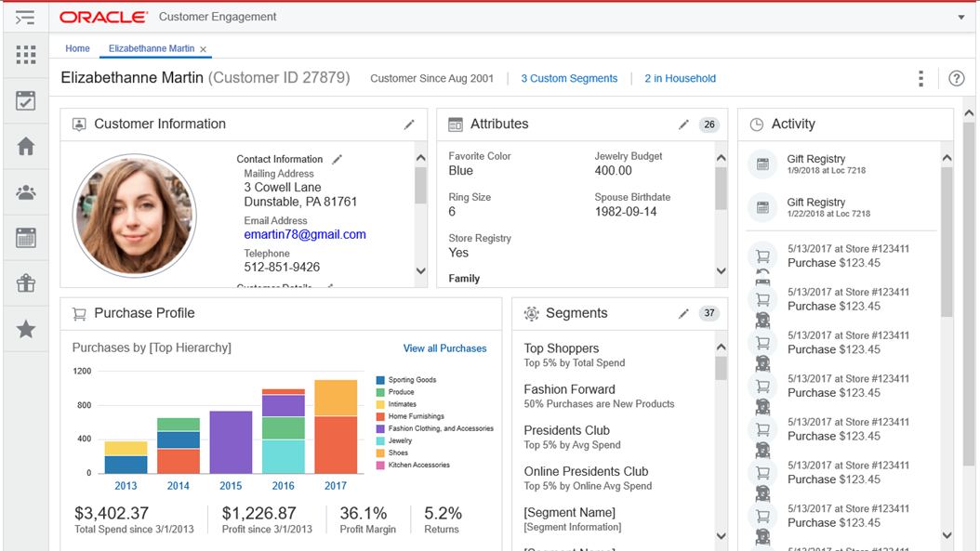Open the customers group sidebar icon
The width and height of the screenshot is (980, 551).
[26, 192]
